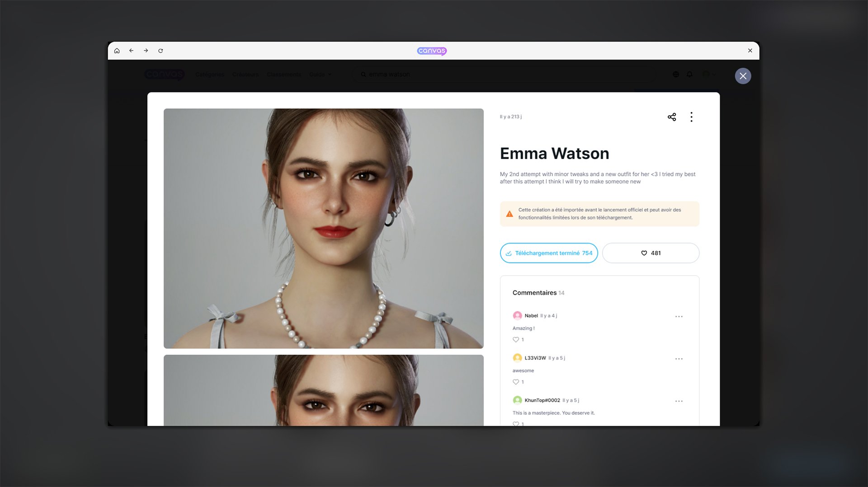Open the notifications bell
Viewport: 868px width, 487px height.
(x=689, y=75)
